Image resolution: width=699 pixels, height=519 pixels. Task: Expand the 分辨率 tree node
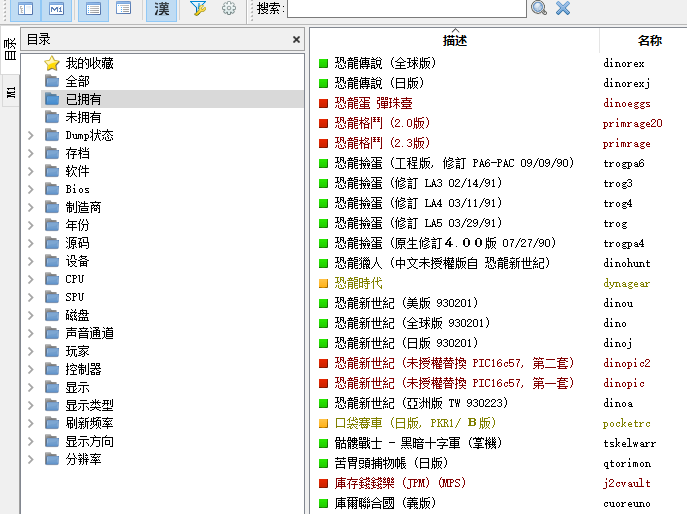(31, 459)
